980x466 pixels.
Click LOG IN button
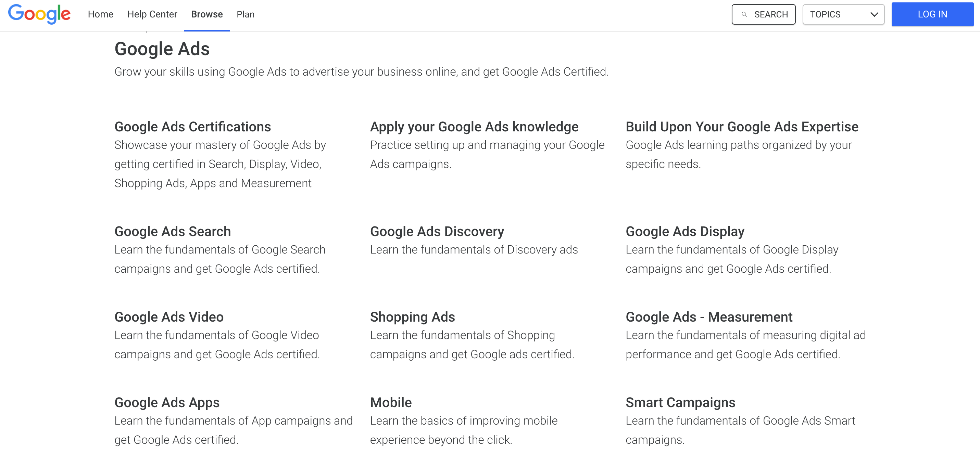tap(931, 14)
